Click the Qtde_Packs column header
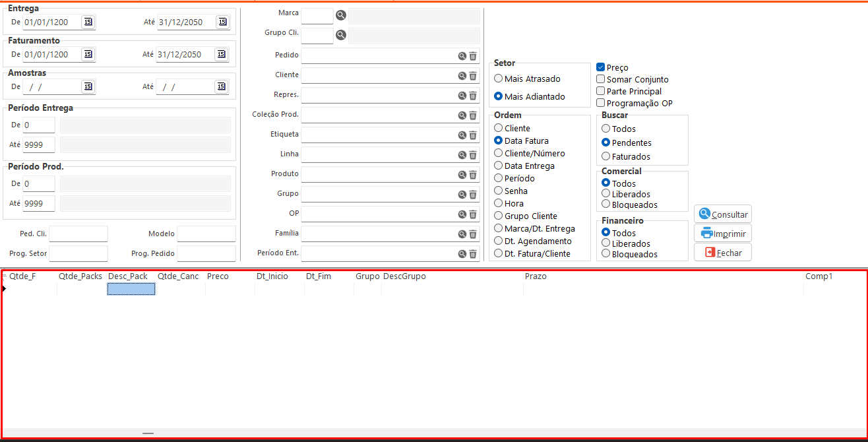 [80, 276]
